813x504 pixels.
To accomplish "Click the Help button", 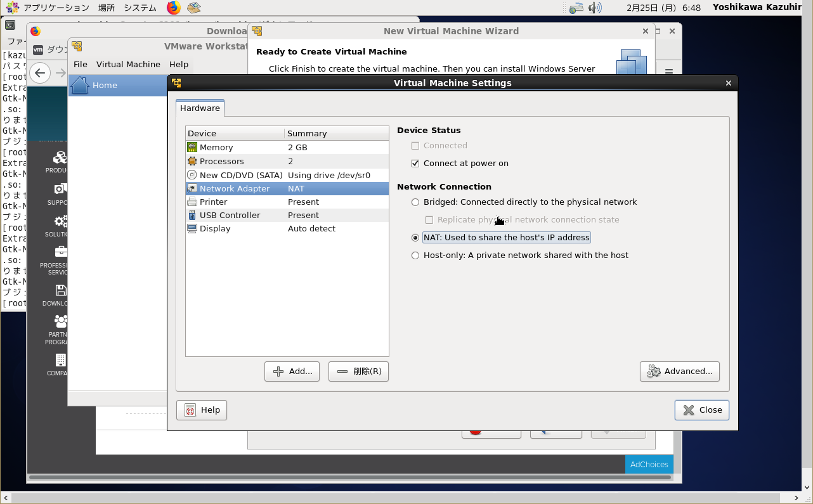I will point(202,410).
